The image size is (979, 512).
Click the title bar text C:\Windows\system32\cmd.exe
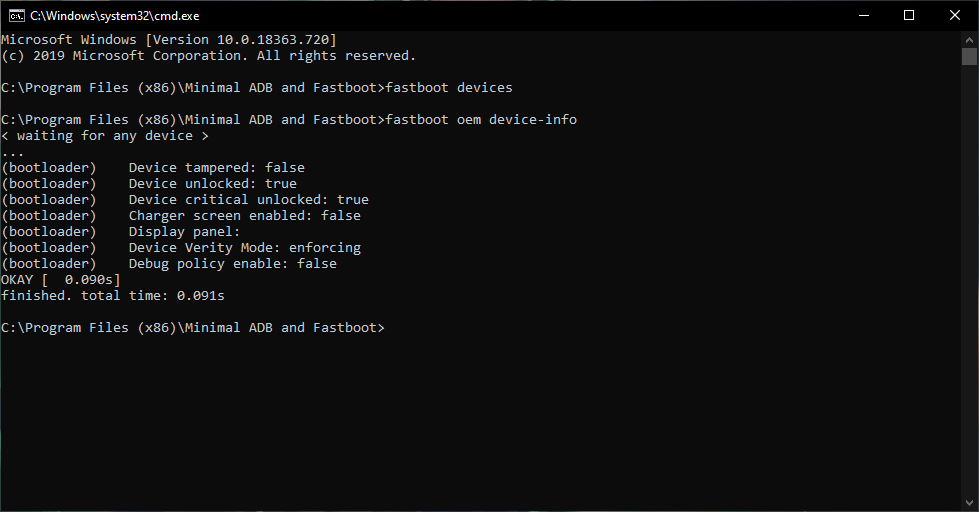tap(115, 16)
